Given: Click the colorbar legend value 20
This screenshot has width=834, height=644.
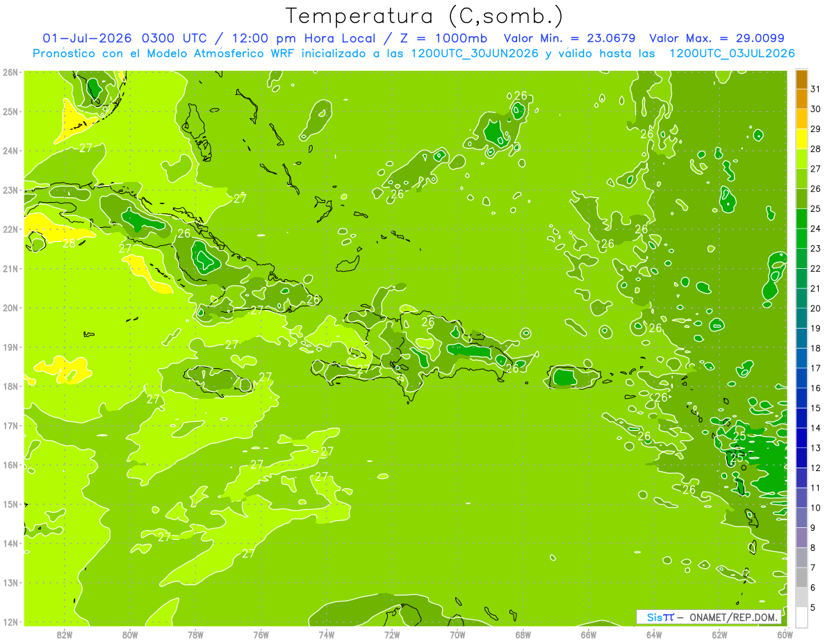Looking at the screenshot, I should (x=815, y=308).
